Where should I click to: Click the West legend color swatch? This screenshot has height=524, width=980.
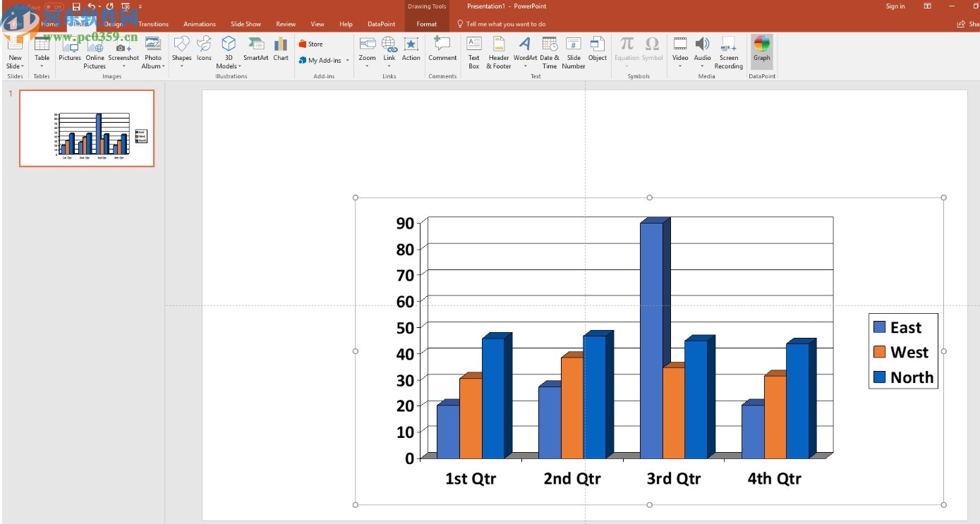(x=879, y=352)
